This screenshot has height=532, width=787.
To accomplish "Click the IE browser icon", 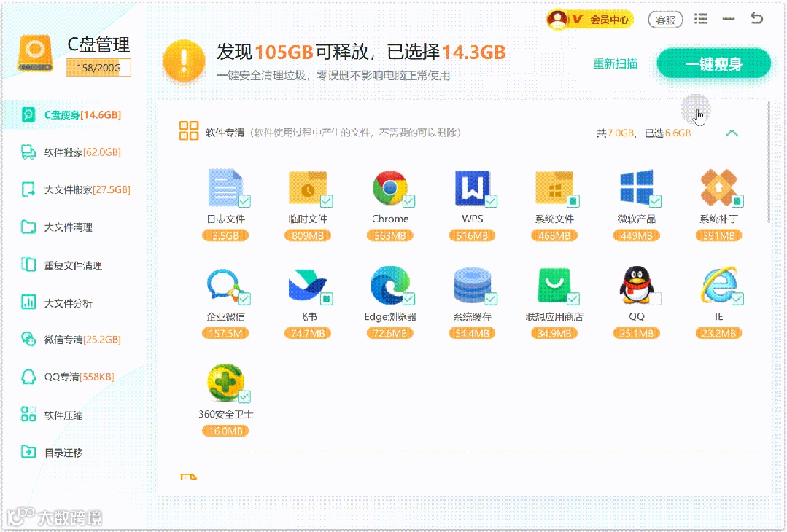I will click(x=718, y=285).
